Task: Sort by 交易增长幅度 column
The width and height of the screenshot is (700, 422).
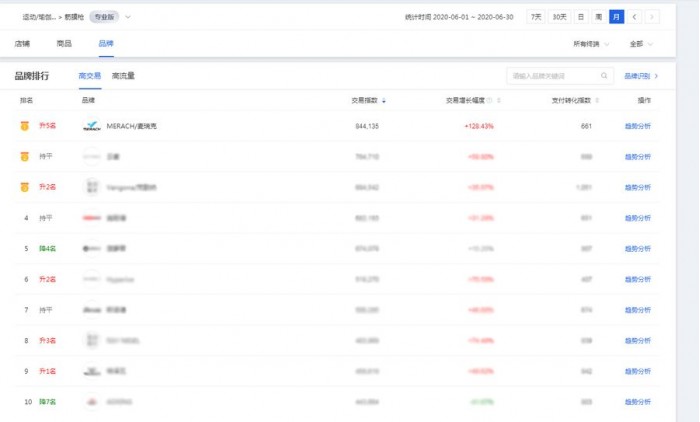Action: [x=499, y=100]
